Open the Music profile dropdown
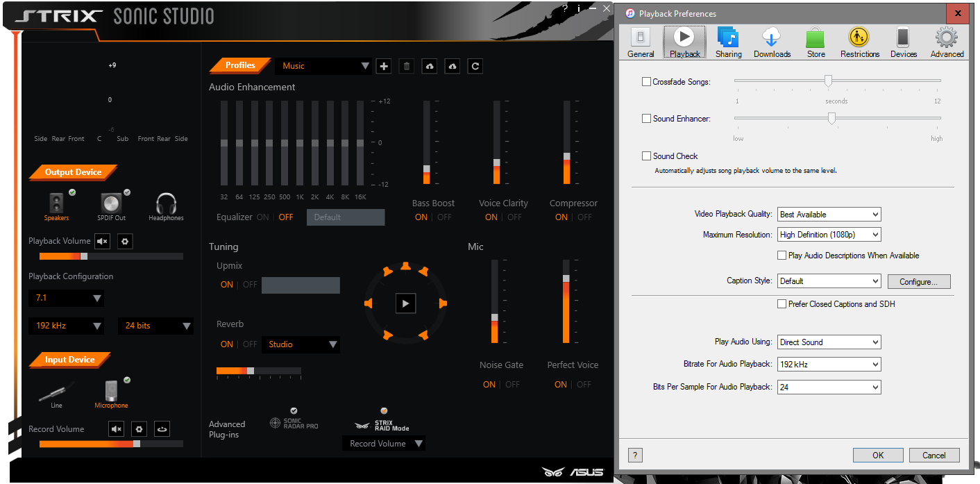 click(x=323, y=66)
